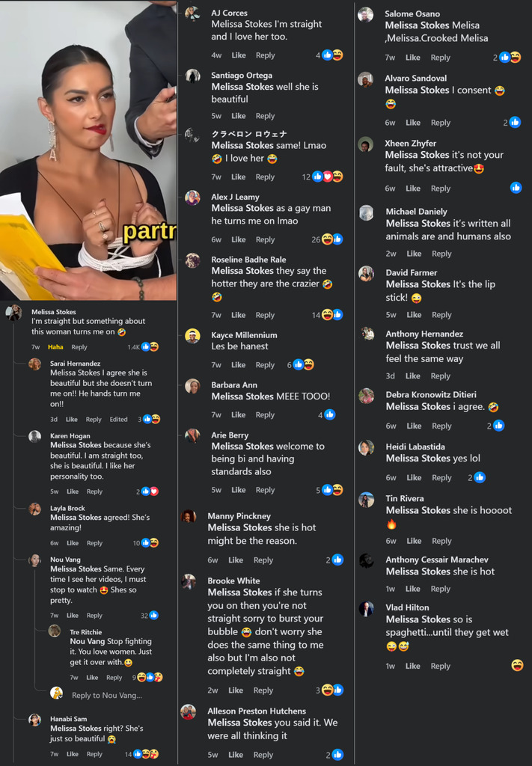
Task: Reply to Heidi Labastida's comment
Action: pos(441,477)
